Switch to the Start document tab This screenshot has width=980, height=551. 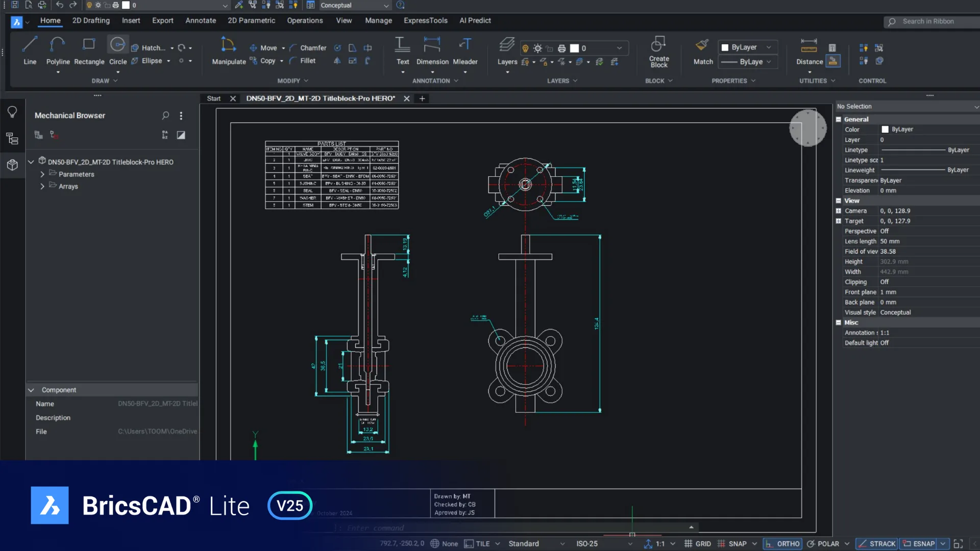point(213,98)
